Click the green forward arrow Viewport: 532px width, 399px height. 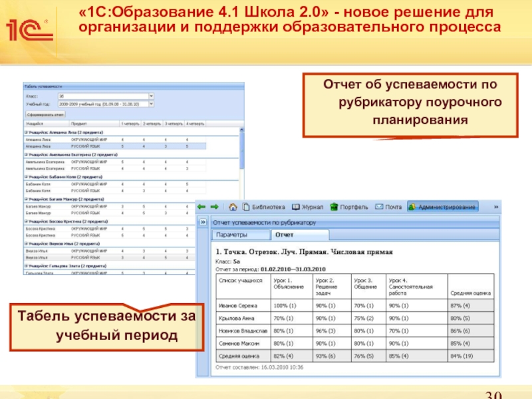214,207
